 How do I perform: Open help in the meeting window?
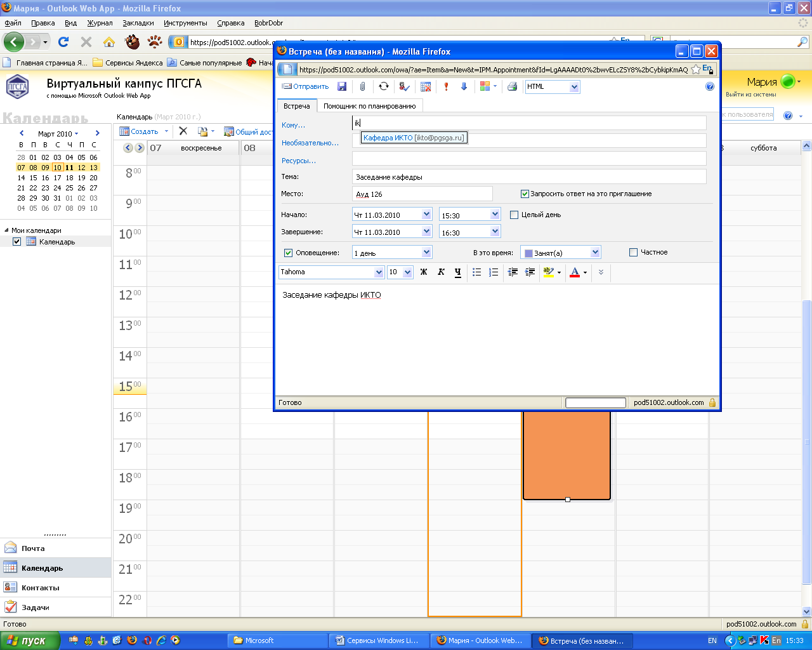(x=710, y=86)
